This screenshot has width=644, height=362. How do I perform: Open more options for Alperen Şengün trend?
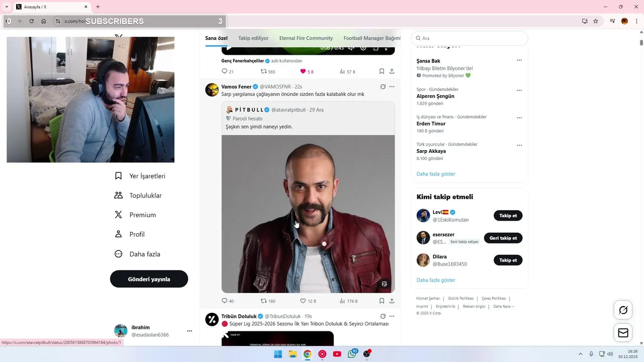pyautogui.click(x=519, y=90)
